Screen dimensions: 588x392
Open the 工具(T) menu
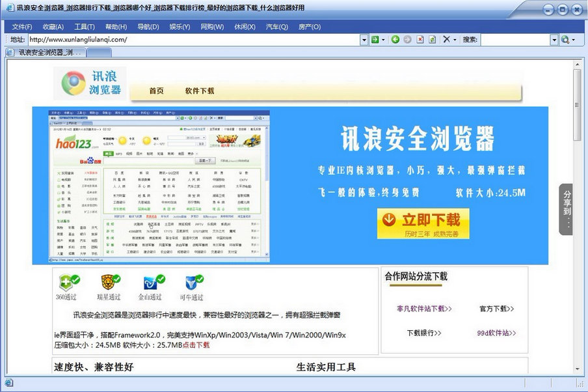[85, 27]
